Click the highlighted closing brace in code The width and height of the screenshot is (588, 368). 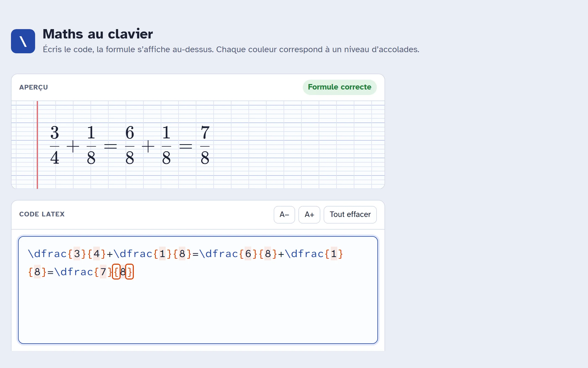point(129,272)
